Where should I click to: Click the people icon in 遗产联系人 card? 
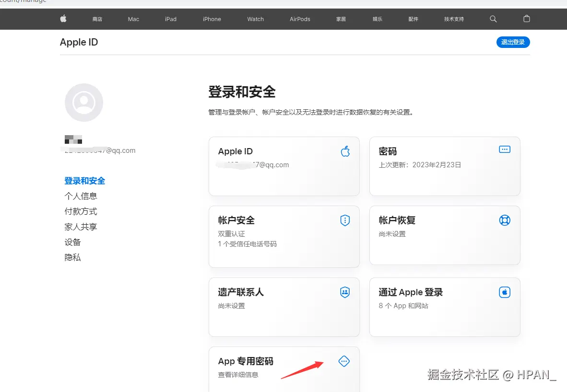[x=345, y=292]
